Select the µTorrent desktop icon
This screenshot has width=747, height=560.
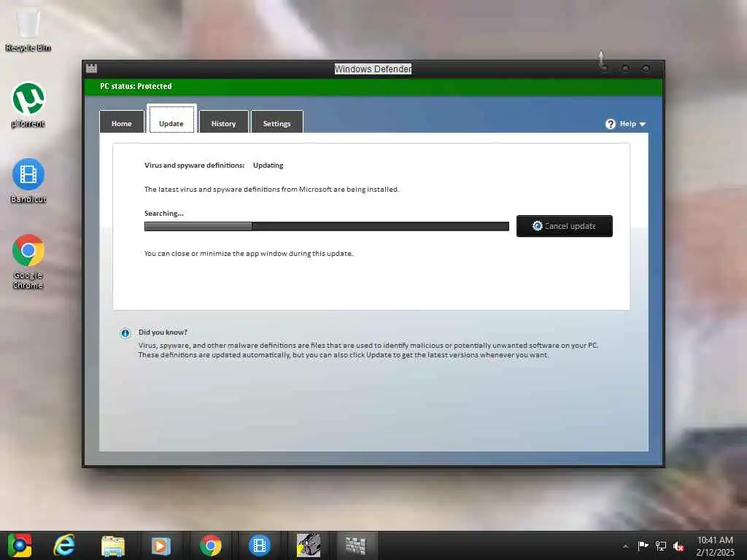click(x=28, y=105)
